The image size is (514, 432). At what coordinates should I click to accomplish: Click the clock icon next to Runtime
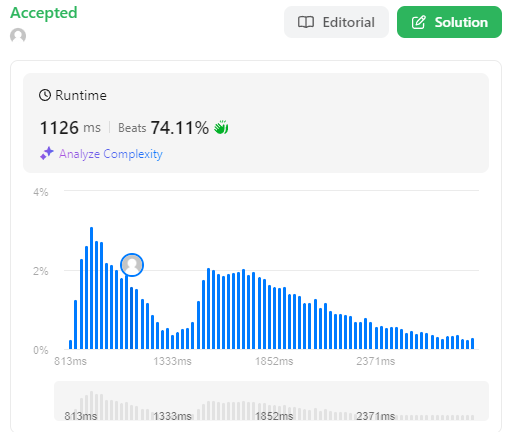[x=45, y=95]
